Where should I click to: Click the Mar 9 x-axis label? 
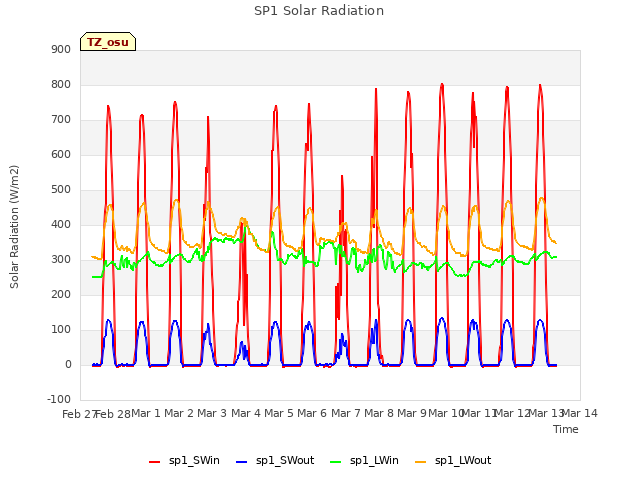(x=412, y=413)
